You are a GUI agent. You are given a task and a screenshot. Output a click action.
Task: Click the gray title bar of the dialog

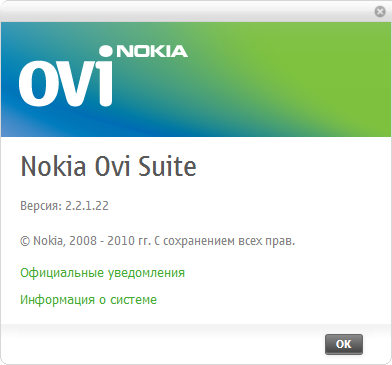coord(187,11)
